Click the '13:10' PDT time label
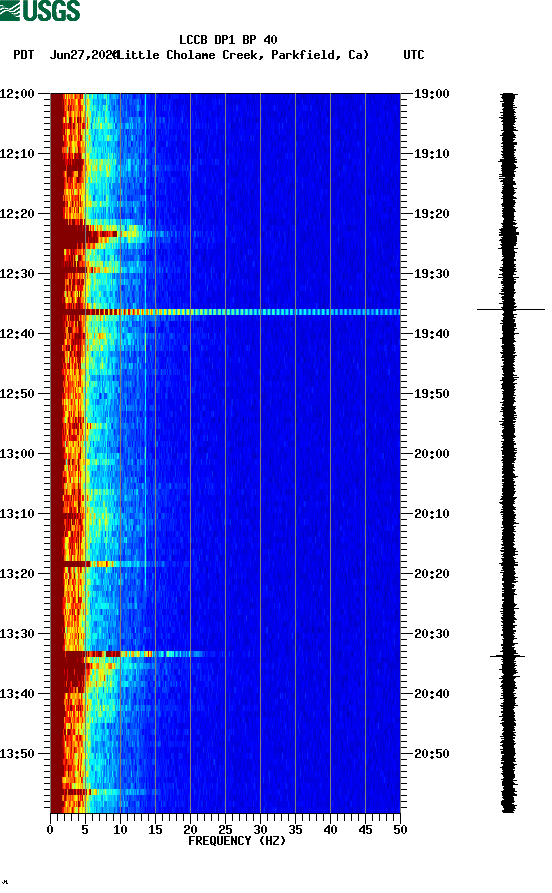The height and width of the screenshot is (893, 552). [x=17, y=514]
